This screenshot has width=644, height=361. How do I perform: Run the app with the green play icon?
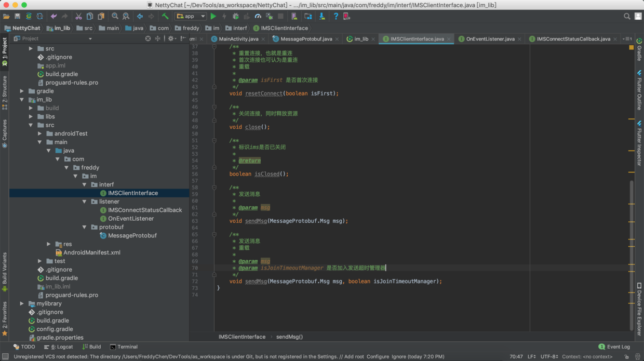(213, 16)
